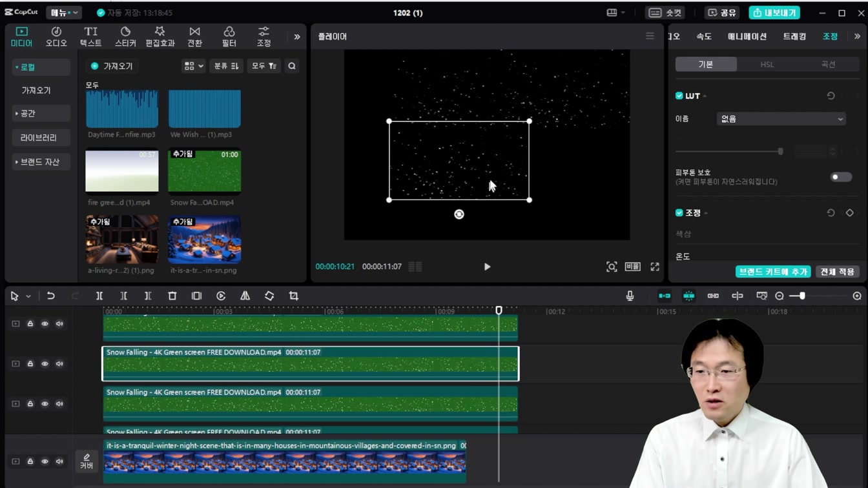The height and width of the screenshot is (488, 868).
Task: Open the player panel hamburger menu
Action: (650, 36)
